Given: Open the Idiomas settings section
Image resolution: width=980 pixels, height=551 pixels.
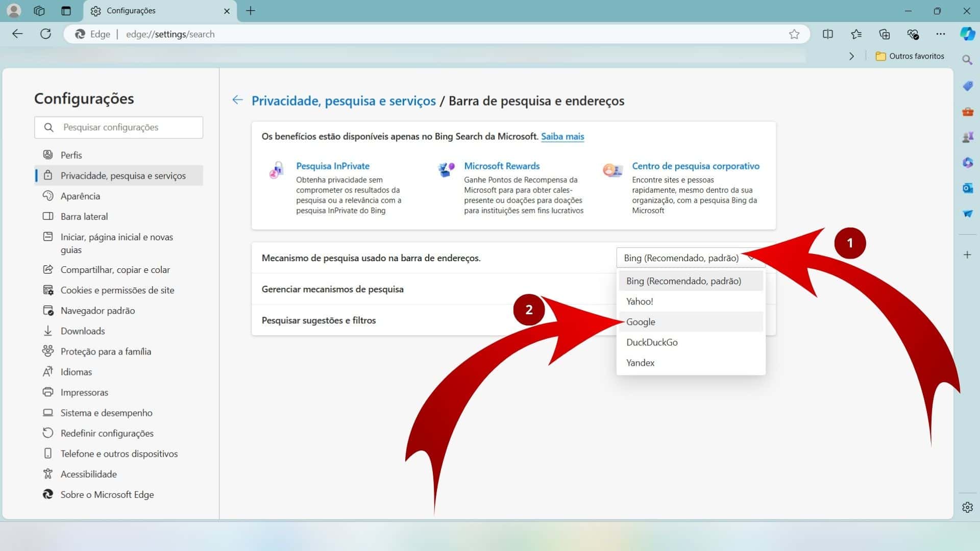Looking at the screenshot, I should pyautogui.click(x=118, y=371).
